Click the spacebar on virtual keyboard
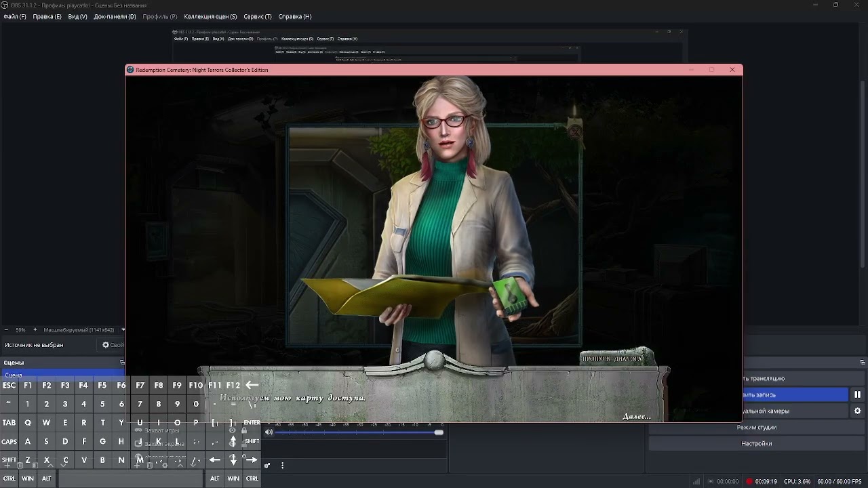868x488 pixels. pyautogui.click(x=130, y=479)
